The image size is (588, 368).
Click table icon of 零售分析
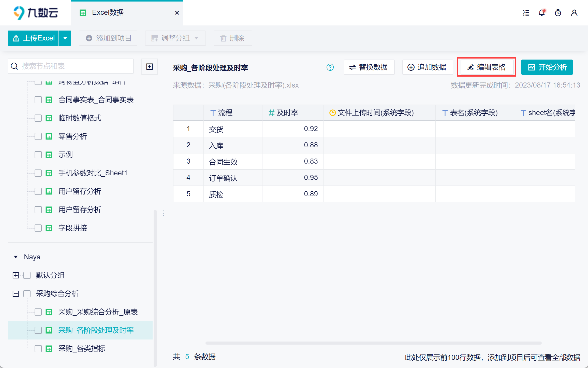[x=49, y=136]
